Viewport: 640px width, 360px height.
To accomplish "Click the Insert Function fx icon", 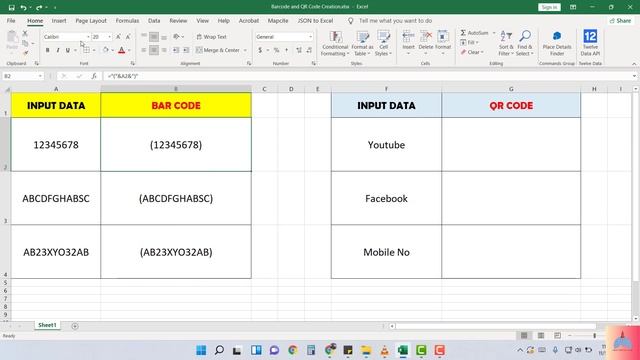I will (x=94, y=76).
